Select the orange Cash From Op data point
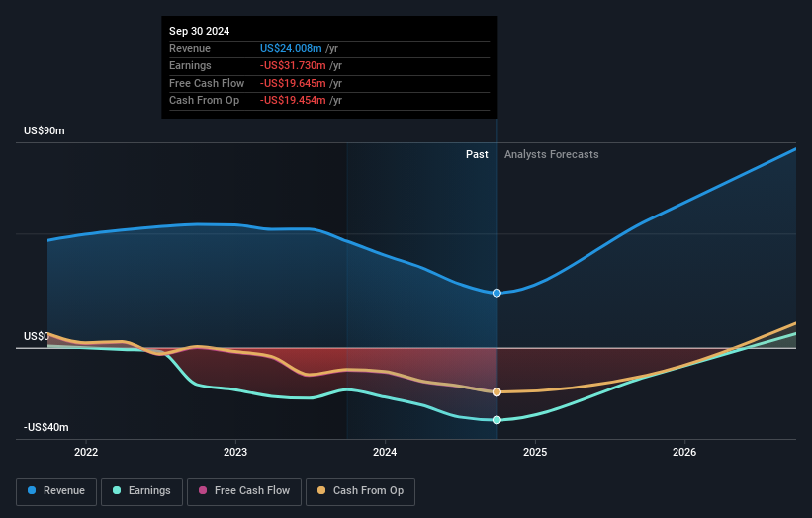 pyautogui.click(x=496, y=392)
